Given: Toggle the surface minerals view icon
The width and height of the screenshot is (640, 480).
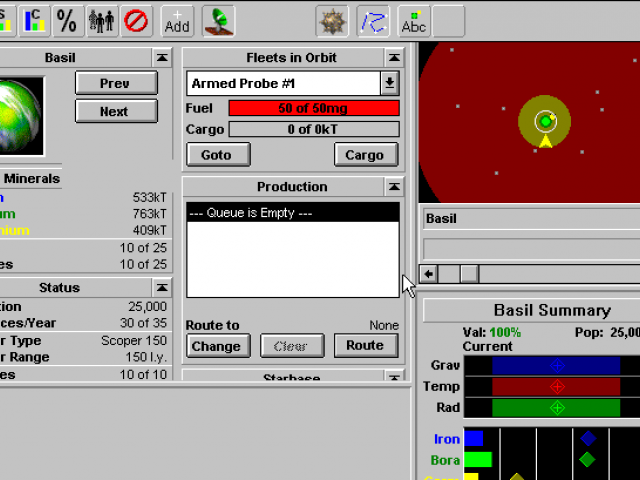Looking at the screenshot, I should (x=6, y=21).
